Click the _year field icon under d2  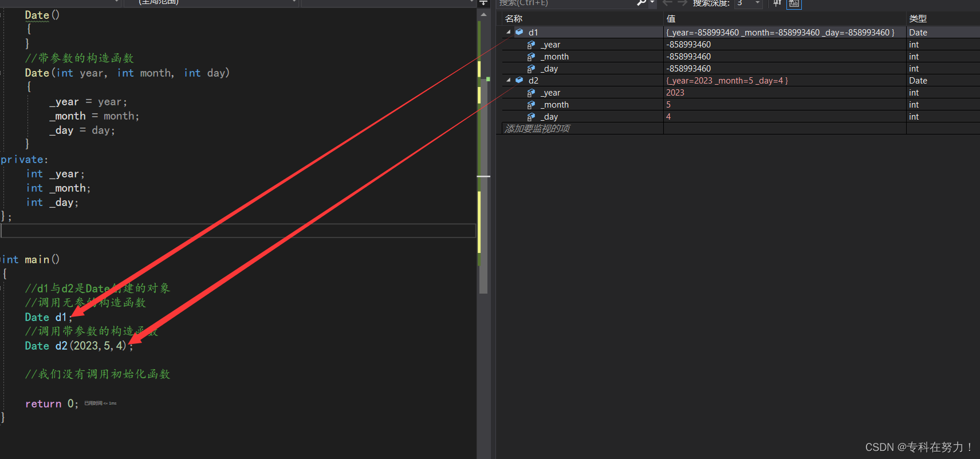point(531,93)
